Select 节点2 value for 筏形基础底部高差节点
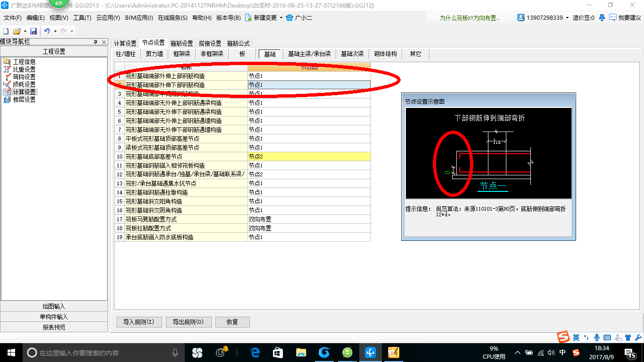 click(x=309, y=156)
